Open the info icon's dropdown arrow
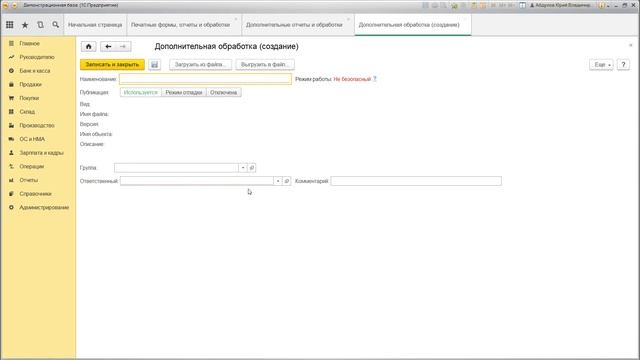The width and height of the screenshot is (640, 360). point(608,6)
